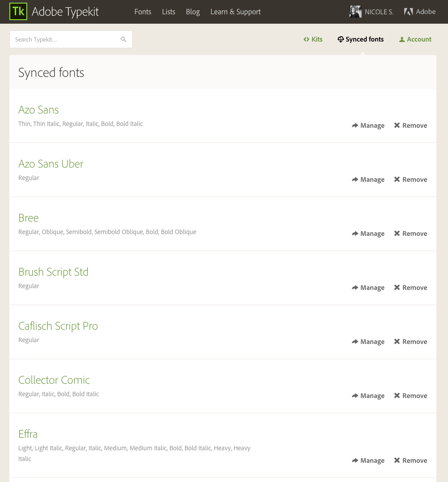Remove the Effra synced font

pos(410,461)
